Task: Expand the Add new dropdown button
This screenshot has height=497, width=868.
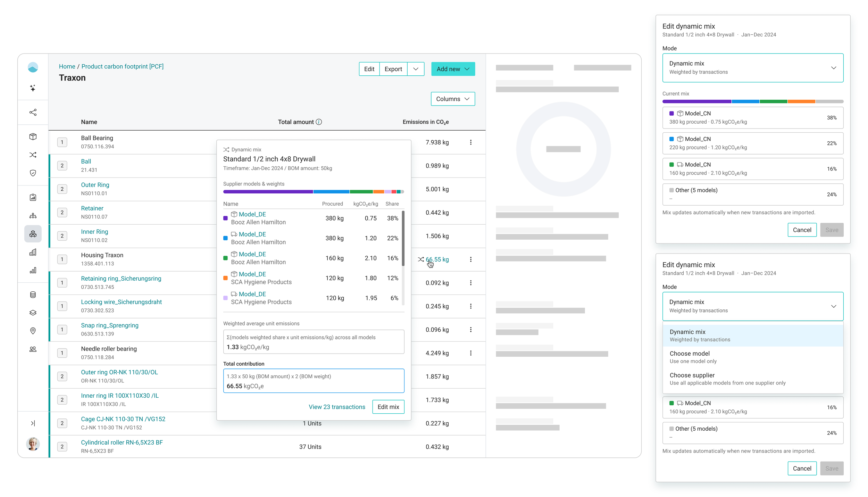Action: pyautogui.click(x=453, y=69)
